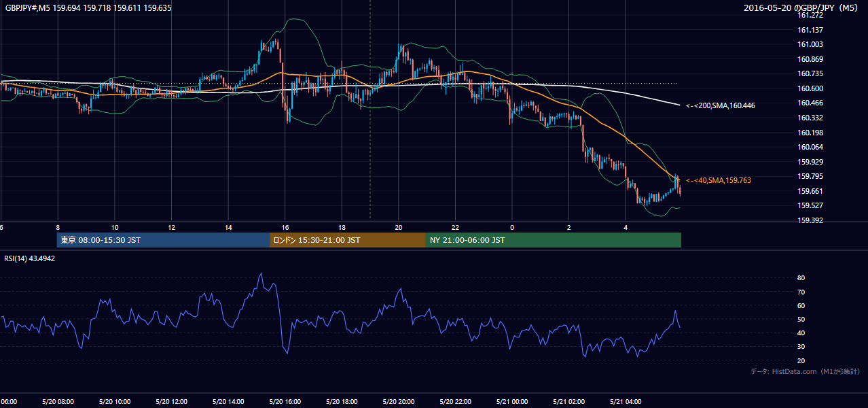Click hour label 16 under price chart

point(285,227)
